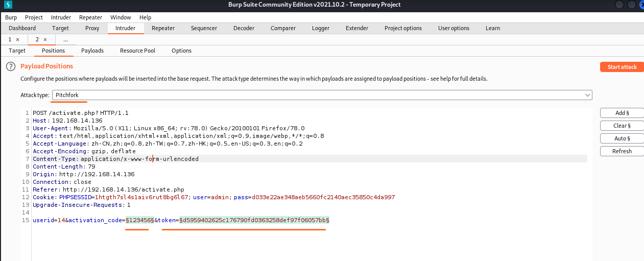Click the Payload Positions heading
The height and width of the screenshot is (261, 644).
click(x=46, y=66)
